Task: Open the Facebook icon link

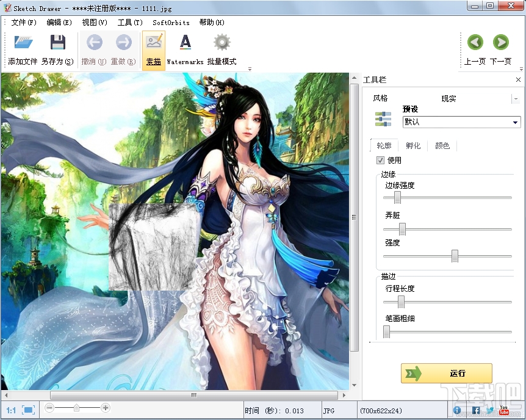Action: tap(476, 410)
